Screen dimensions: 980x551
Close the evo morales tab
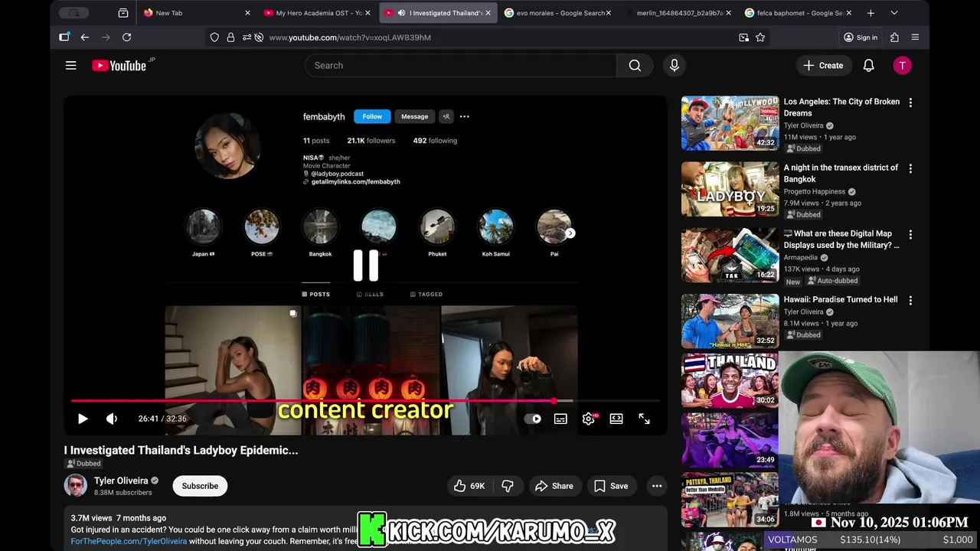(x=609, y=13)
